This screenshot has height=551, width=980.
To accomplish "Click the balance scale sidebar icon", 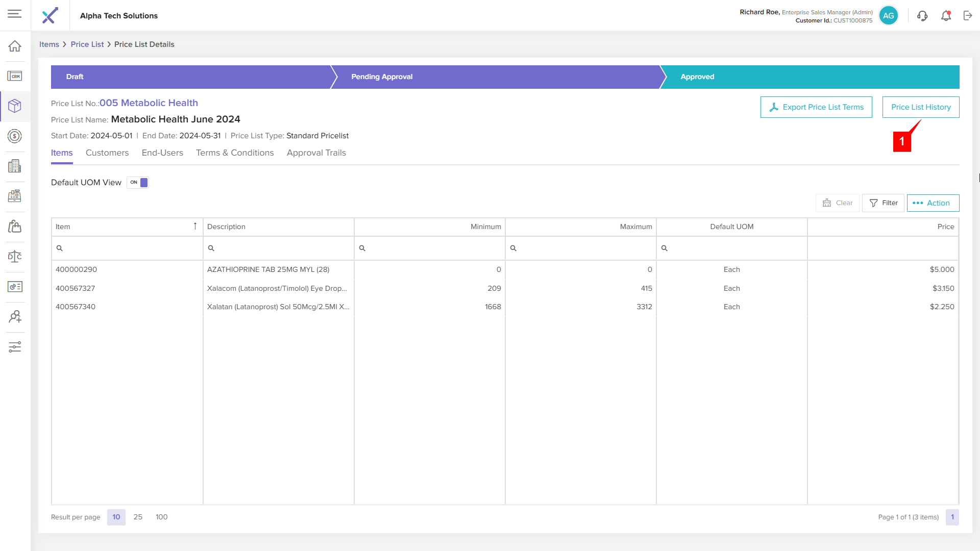I will click(15, 257).
